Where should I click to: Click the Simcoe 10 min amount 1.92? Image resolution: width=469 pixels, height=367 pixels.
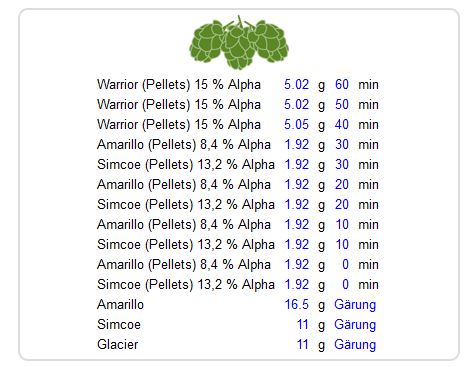pos(297,244)
